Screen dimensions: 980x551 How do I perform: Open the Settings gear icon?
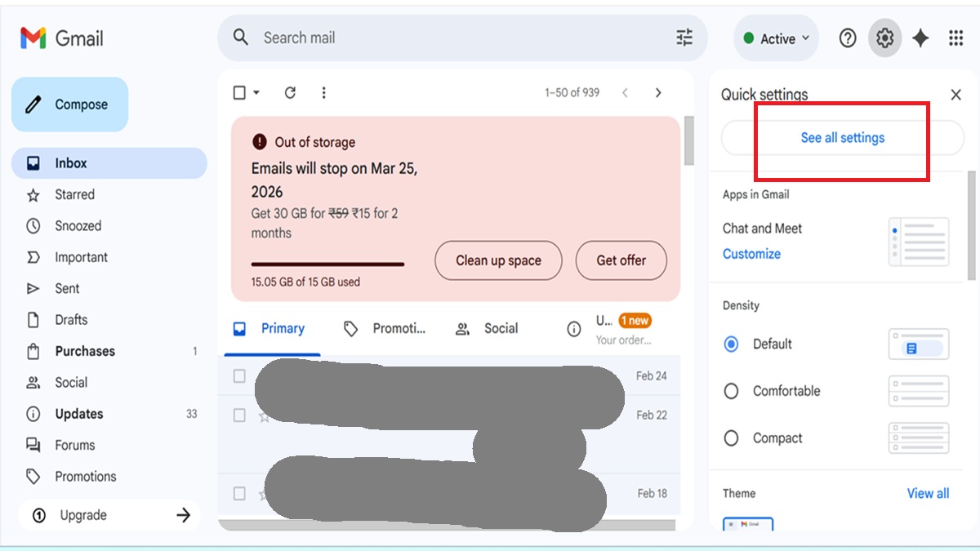[884, 38]
